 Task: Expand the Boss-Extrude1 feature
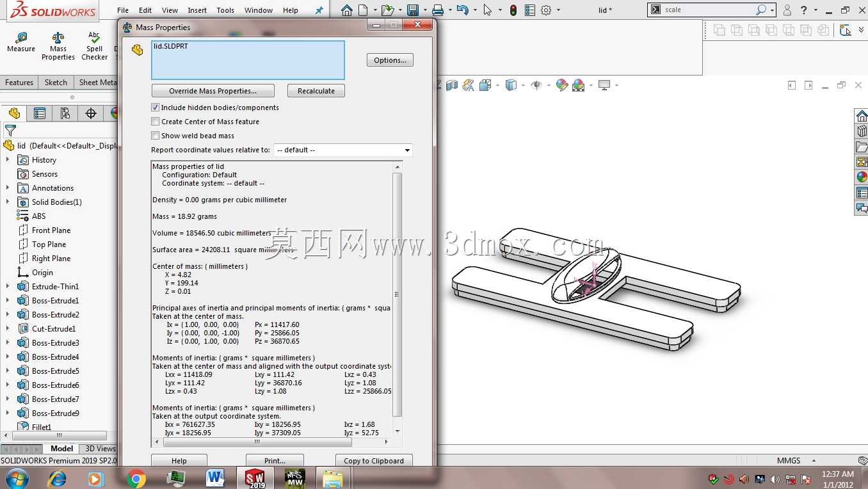8,301
